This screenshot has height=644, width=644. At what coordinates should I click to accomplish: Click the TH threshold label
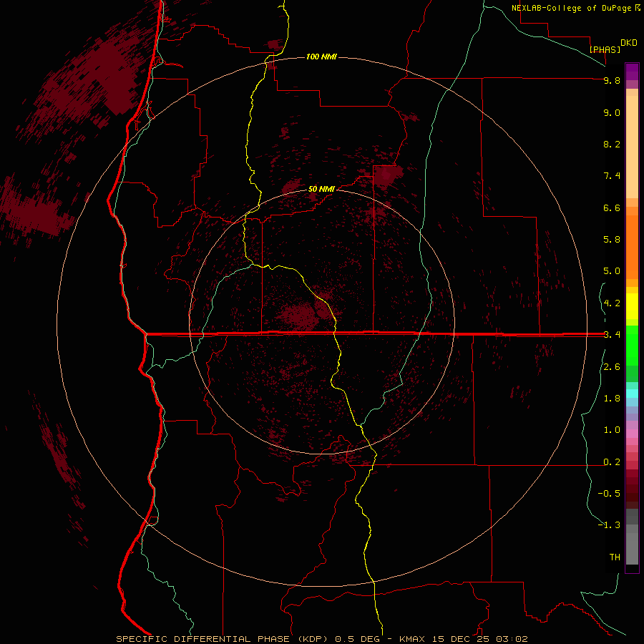tap(615, 557)
